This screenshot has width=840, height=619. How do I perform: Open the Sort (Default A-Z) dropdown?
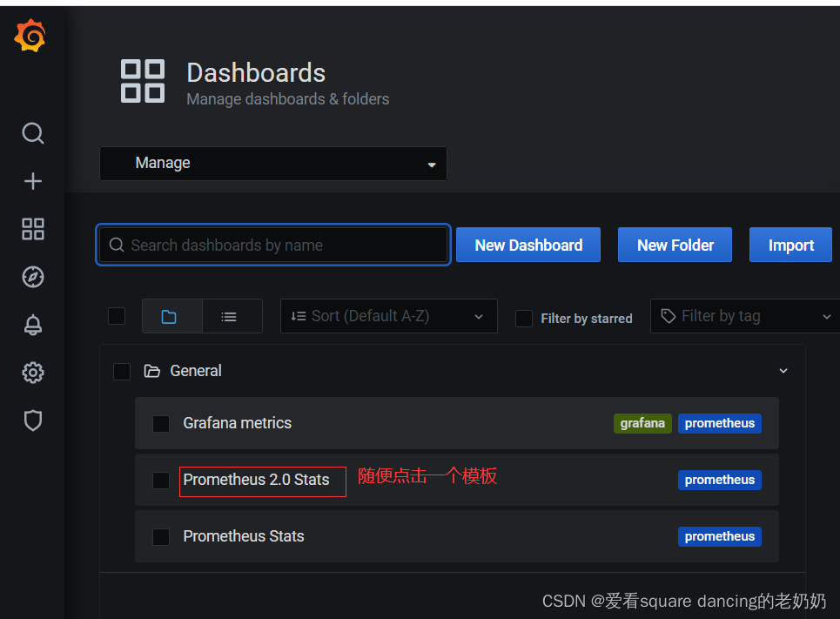pos(389,316)
